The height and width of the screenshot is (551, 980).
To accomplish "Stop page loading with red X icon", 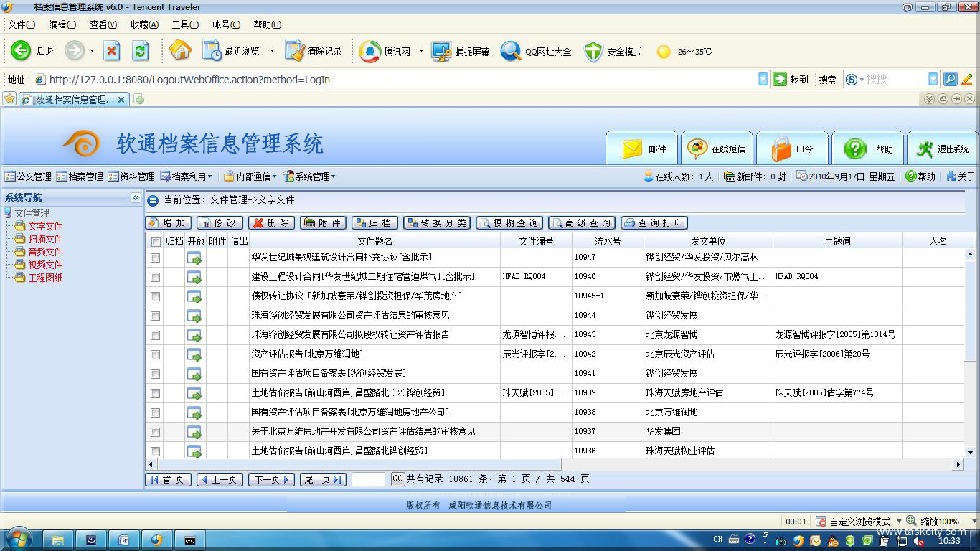I will tap(112, 51).
